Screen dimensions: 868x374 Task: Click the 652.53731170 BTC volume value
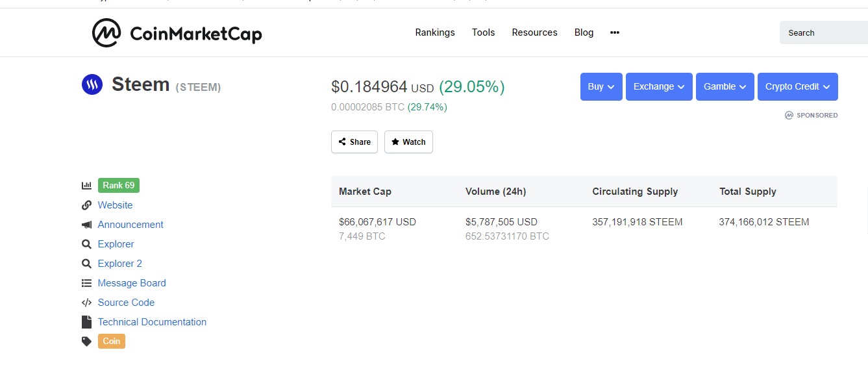point(507,236)
